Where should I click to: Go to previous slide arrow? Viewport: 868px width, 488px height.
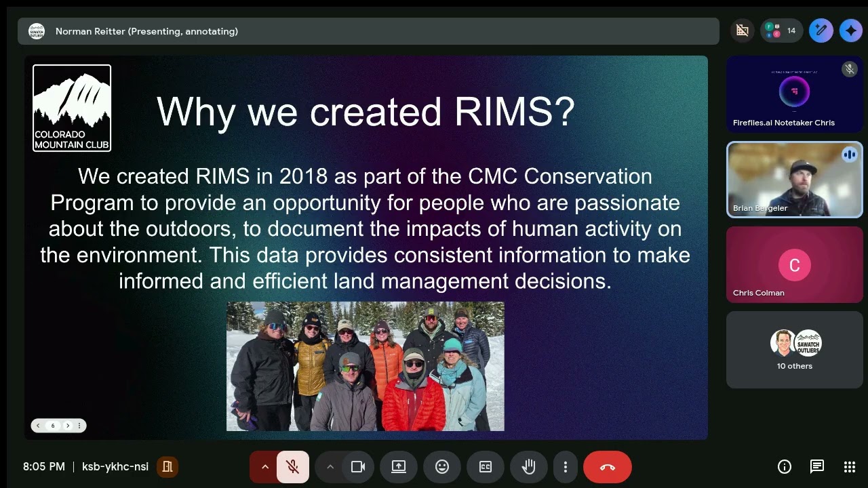click(x=39, y=426)
